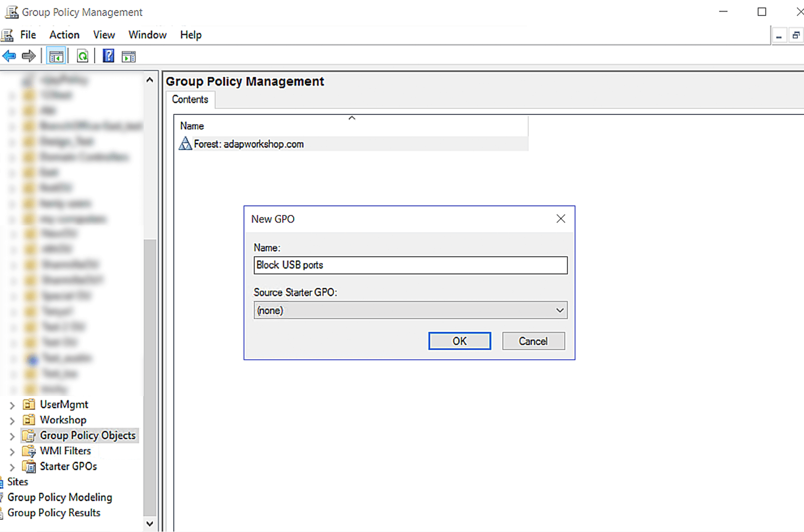
Task: Expand the UserMgmt tree node
Action: pos(12,405)
